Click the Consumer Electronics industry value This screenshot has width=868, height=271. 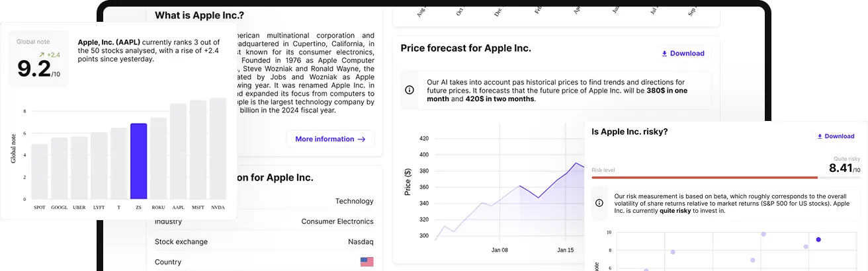click(337, 221)
